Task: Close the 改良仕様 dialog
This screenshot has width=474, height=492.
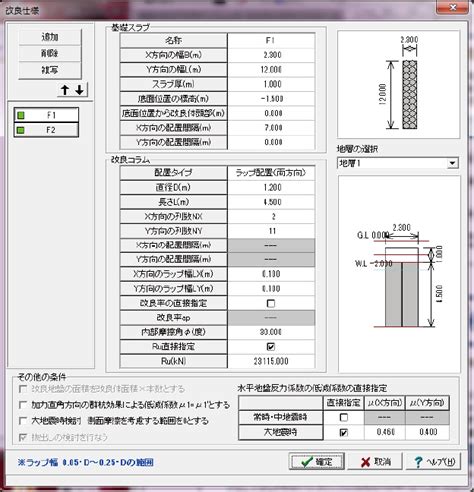Action: [453, 7]
